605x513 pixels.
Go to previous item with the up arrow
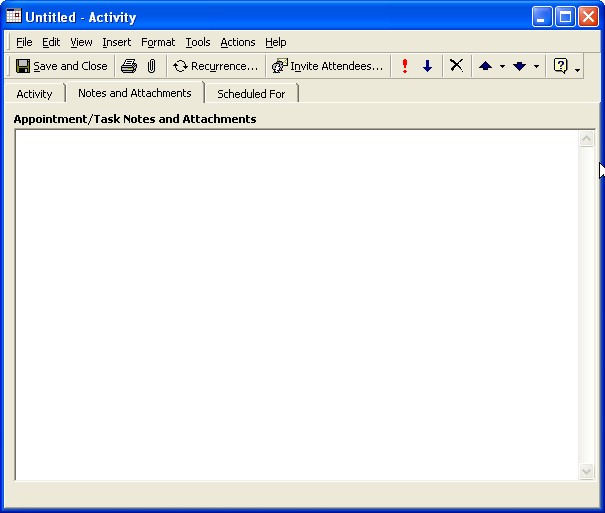click(485, 66)
